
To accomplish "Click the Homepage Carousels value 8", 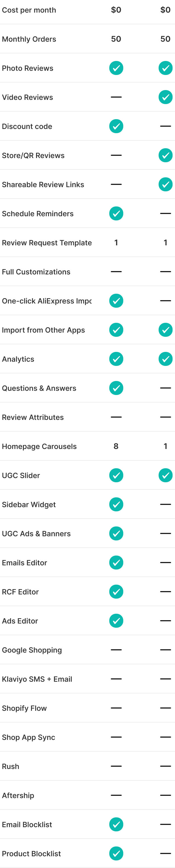I will pyautogui.click(x=116, y=446).
